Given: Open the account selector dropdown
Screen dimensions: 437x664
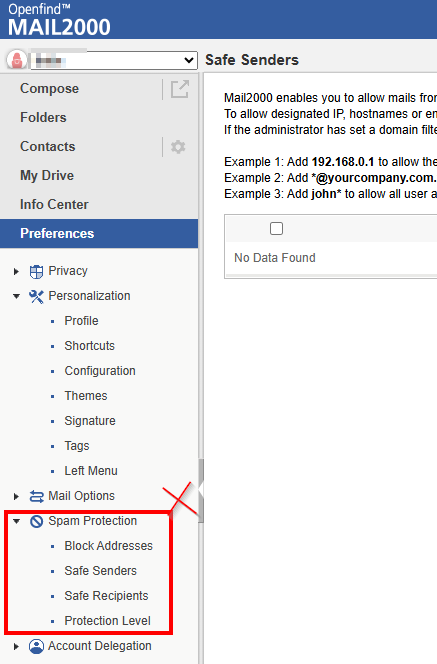Looking at the screenshot, I should click(x=114, y=61).
